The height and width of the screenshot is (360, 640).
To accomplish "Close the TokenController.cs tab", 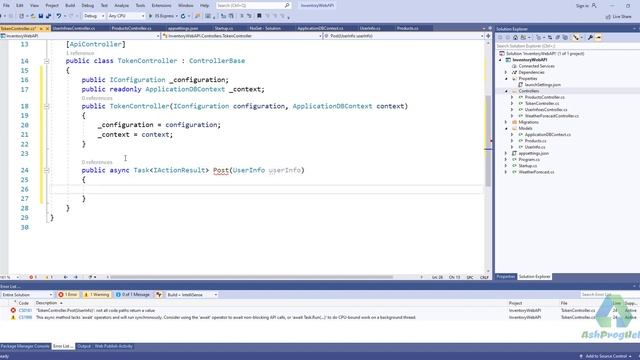I will (x=47, y=29).
